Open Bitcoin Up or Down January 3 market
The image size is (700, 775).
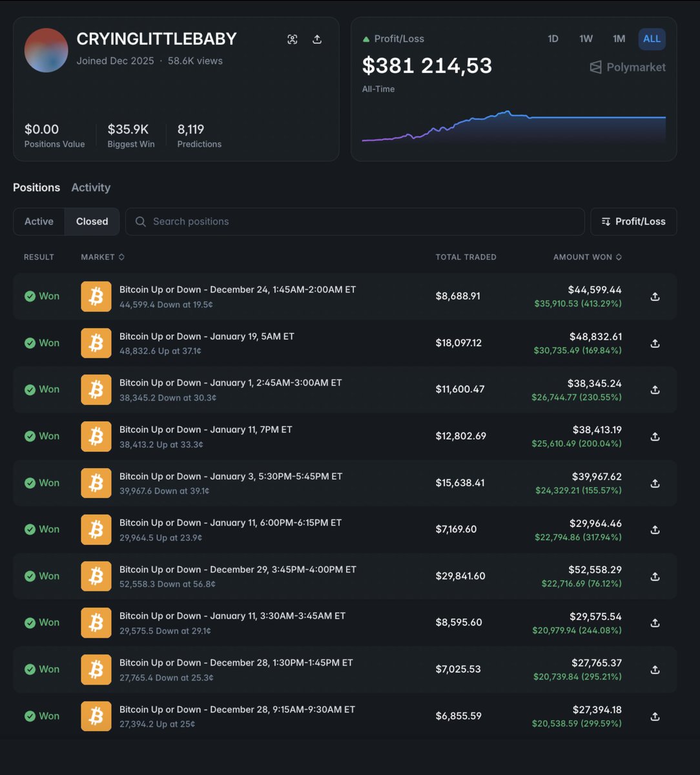pos(231,476)
